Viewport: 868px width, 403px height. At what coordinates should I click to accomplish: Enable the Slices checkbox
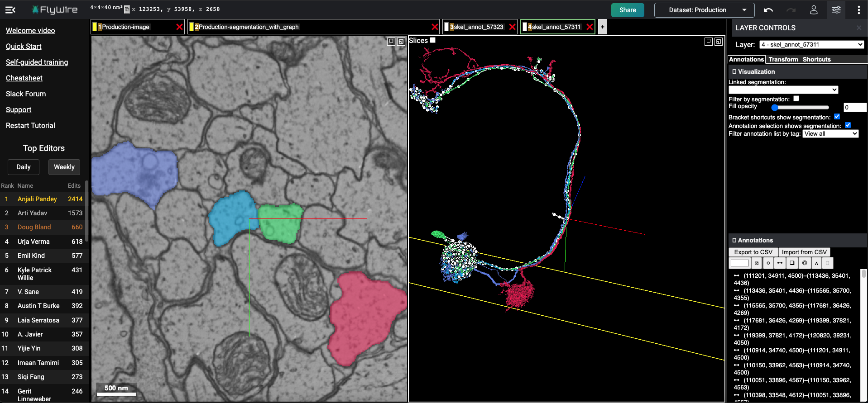(433, 40)
